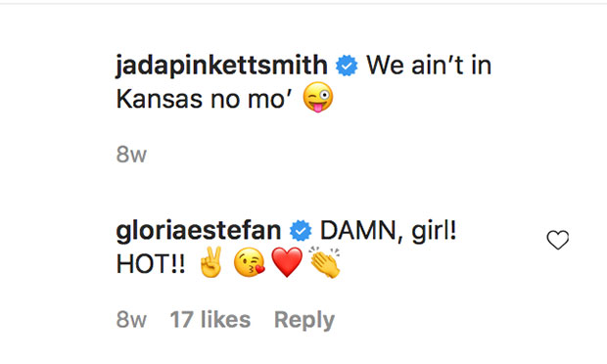This screenshot has width=607, height=364.
Task: Click the verified badge next to jadapinkettsmith
Action: coord(347,66)
